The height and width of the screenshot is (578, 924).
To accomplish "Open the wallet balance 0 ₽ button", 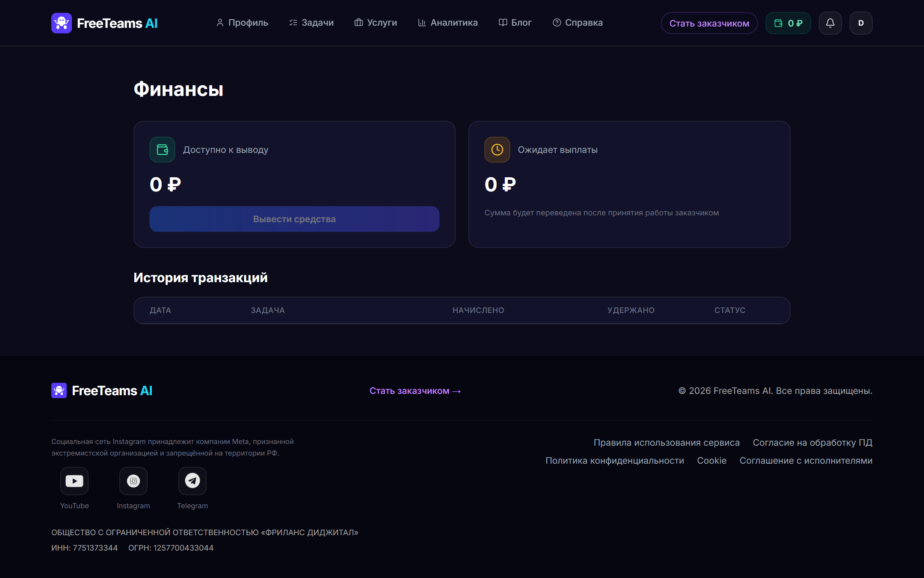I will point(788,23).
